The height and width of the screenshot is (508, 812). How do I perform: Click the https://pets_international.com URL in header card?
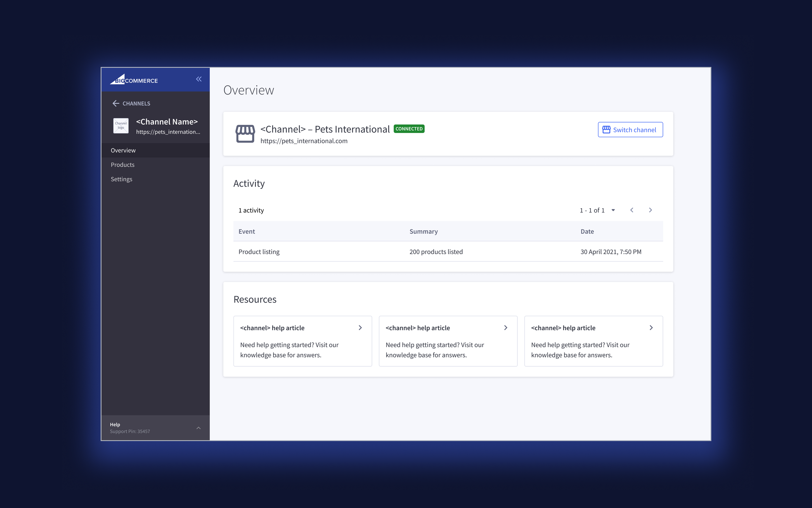tap(304, 141)
